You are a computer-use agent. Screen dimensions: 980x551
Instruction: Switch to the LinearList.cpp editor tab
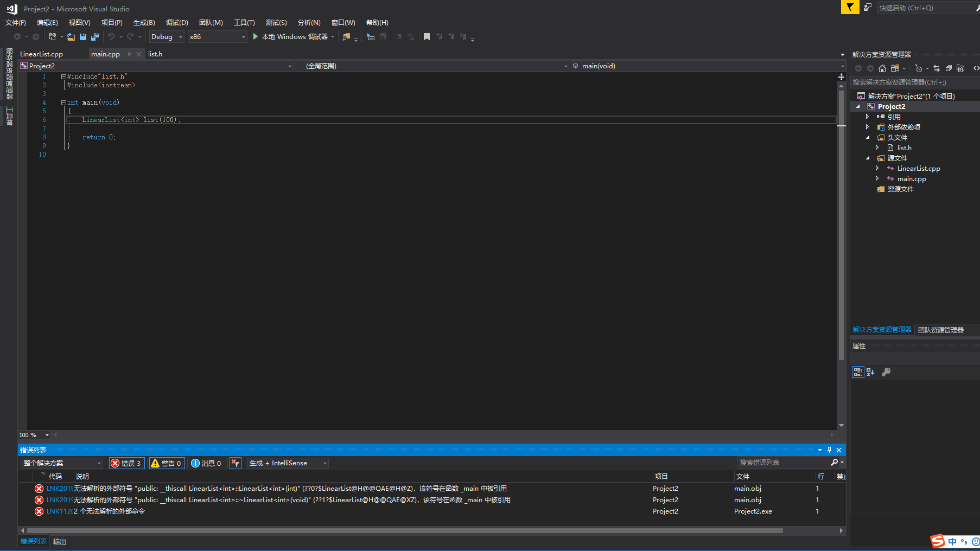point(42,54)
